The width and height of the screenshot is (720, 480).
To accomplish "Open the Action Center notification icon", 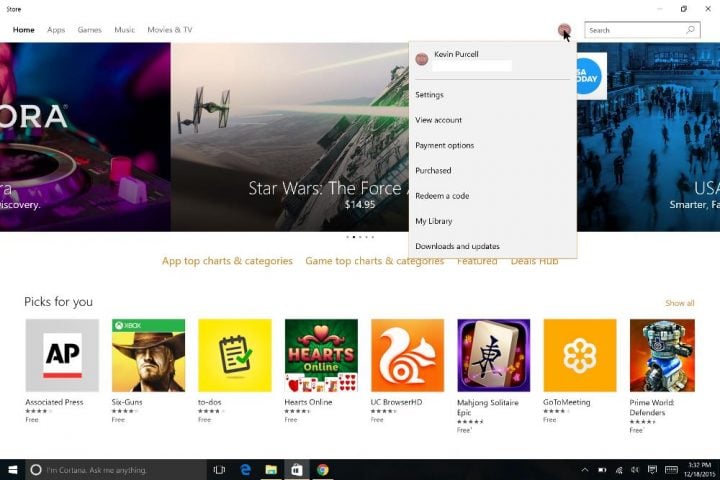I will click(652, 469).
